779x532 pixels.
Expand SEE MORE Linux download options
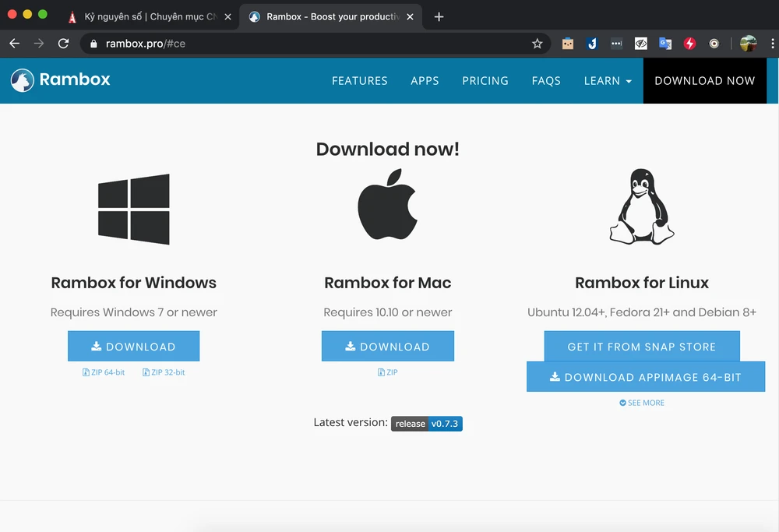tap(642, 403)
